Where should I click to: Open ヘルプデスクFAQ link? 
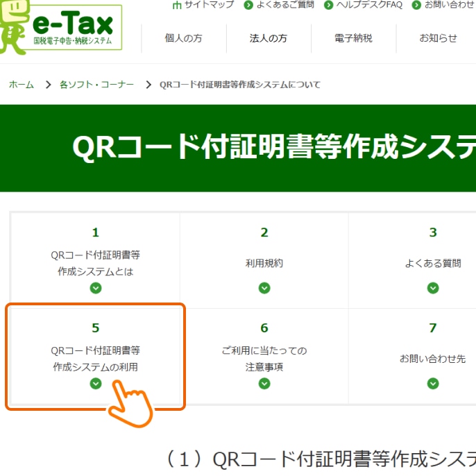click(x=369, y=5)
